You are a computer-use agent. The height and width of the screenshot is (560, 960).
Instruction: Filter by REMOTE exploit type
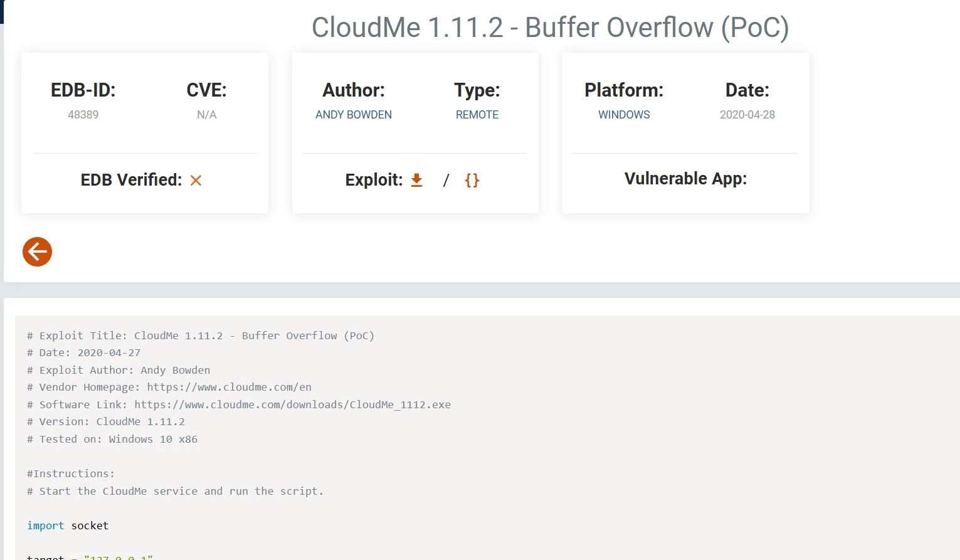coord(477,115)
